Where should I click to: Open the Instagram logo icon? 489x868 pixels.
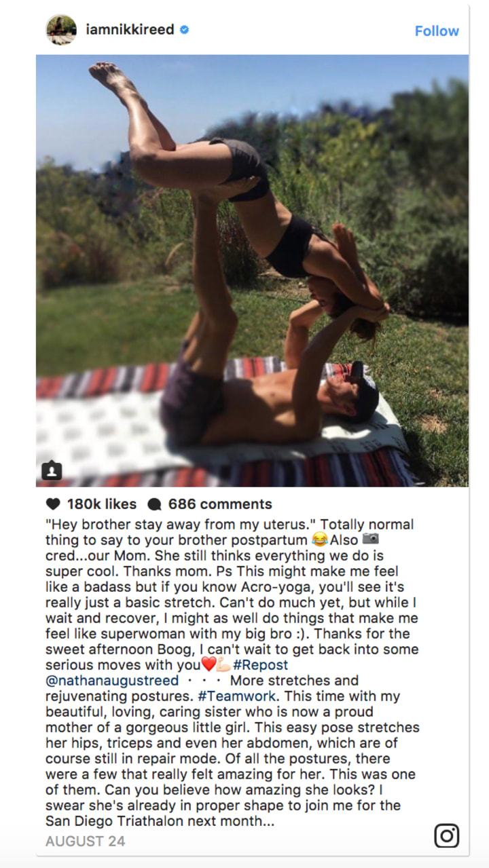pos(446,835)
